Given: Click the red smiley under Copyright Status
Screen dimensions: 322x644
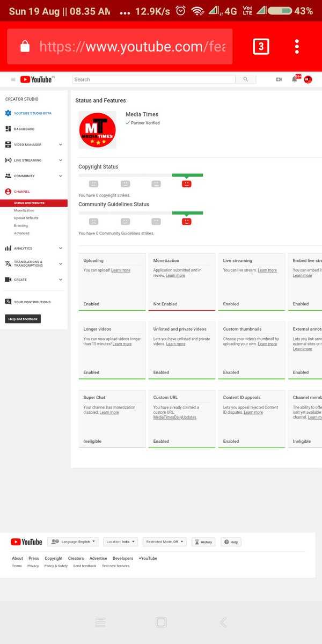Looking at the screenshot, I should pos(187,184).
